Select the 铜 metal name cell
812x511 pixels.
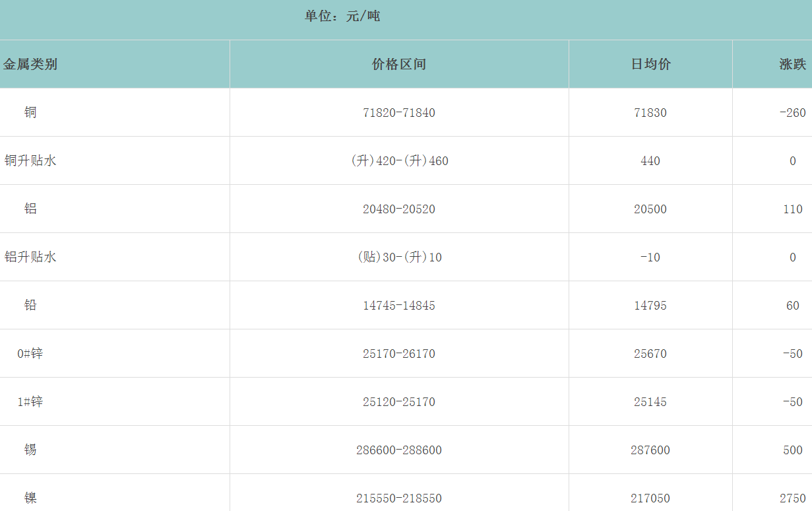click(x=30, y=112)
